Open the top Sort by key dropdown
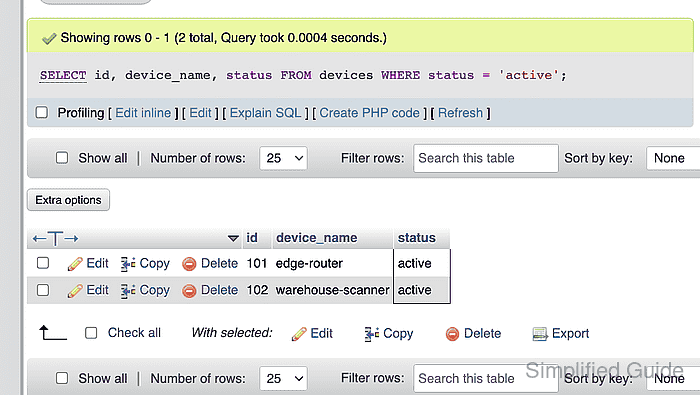The image size is (700, 395). pyautogui.click(x=673, y=158)
